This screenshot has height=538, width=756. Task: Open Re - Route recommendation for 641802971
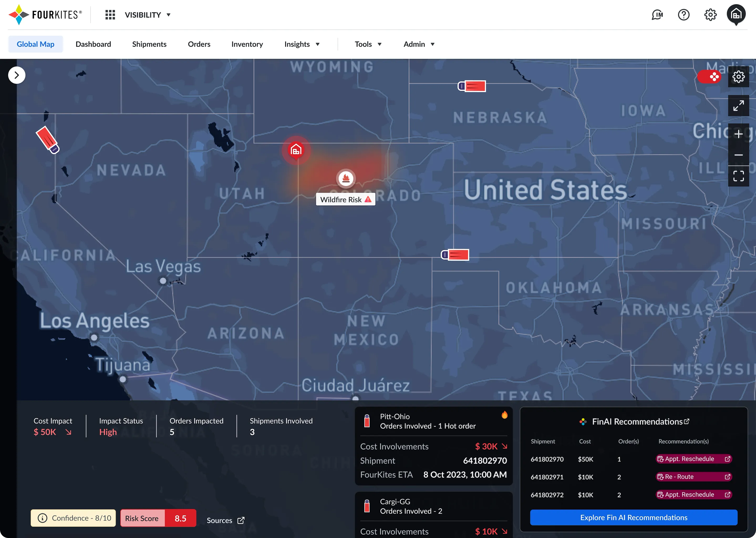[x=694, y=477]
